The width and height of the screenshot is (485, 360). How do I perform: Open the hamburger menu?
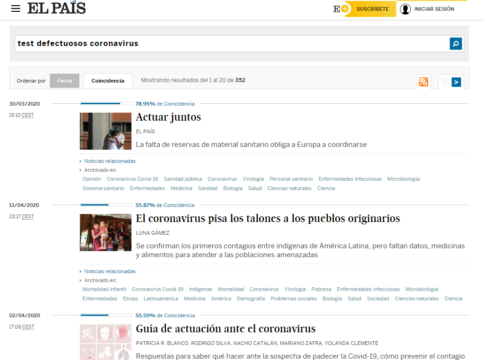16,9
